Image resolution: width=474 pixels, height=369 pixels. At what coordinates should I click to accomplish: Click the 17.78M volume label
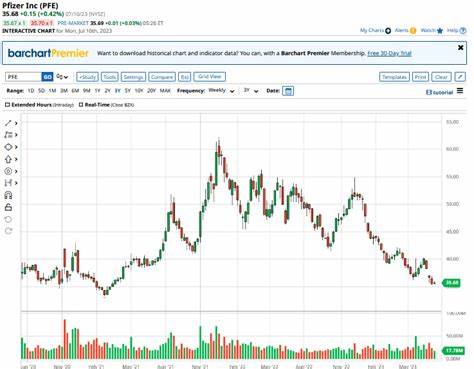coord(453,350)
